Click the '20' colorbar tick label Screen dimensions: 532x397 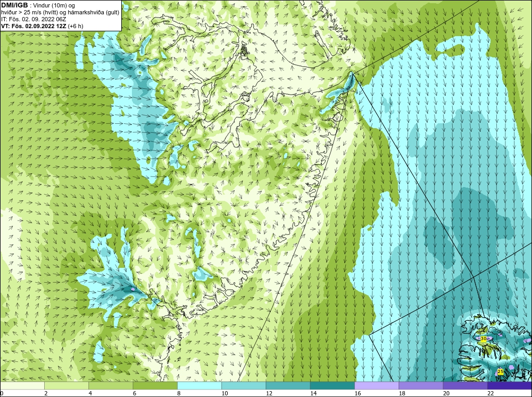(x=446, y=393)
